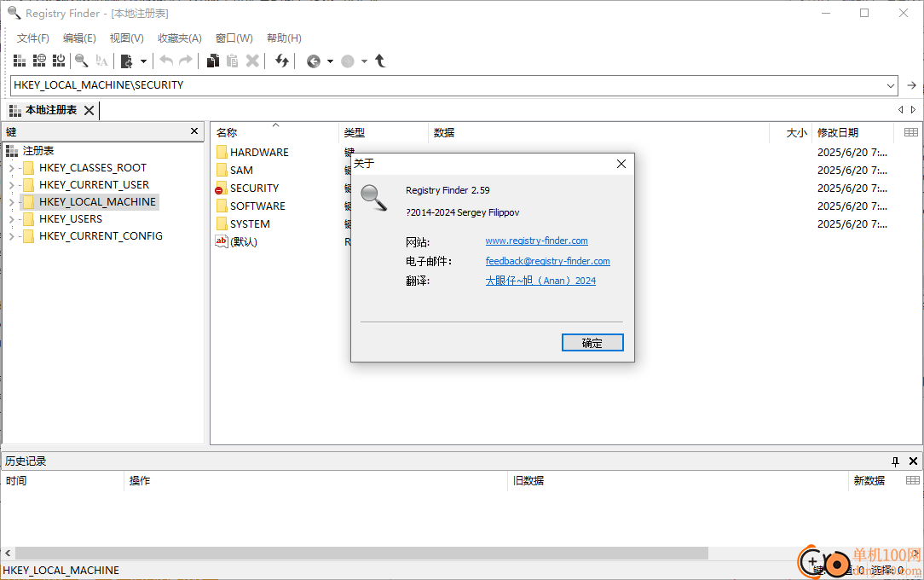Open the 视图(V) menu
924x580 pixels.
click(127, 38)
